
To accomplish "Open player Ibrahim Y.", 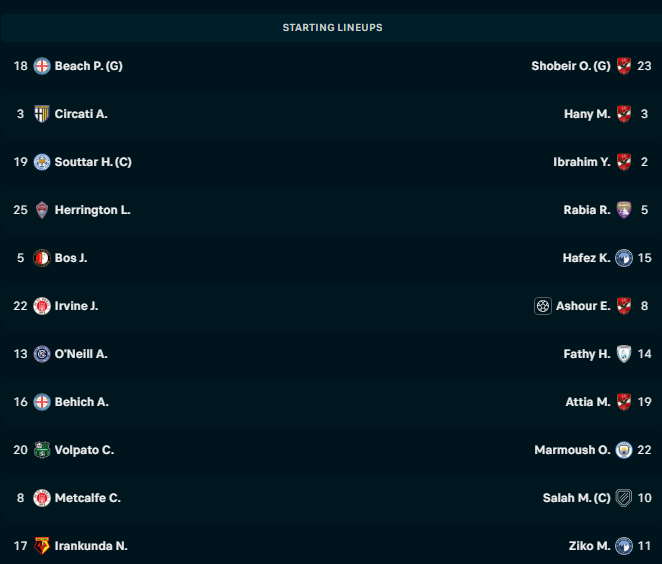I will click(x=582, y=162).
